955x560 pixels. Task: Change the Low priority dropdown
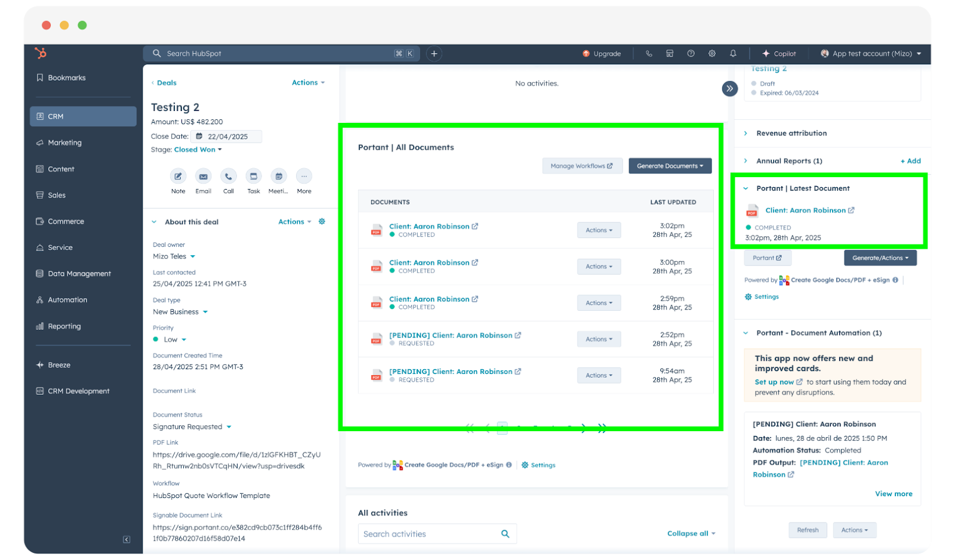pyautogui.click(x=170, y=339)
